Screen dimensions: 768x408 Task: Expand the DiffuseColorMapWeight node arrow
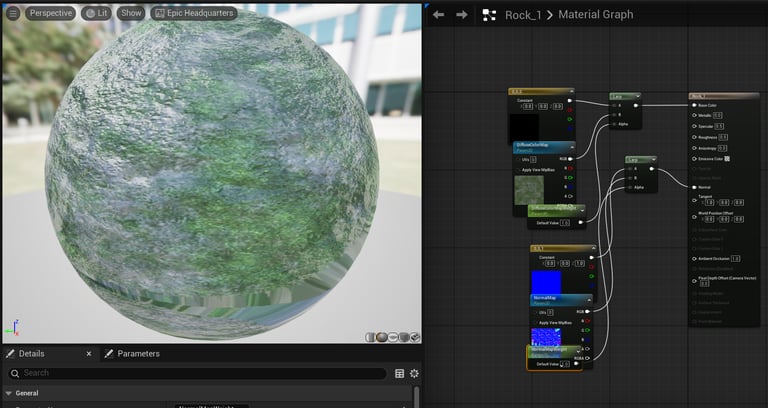click(582, 211)
